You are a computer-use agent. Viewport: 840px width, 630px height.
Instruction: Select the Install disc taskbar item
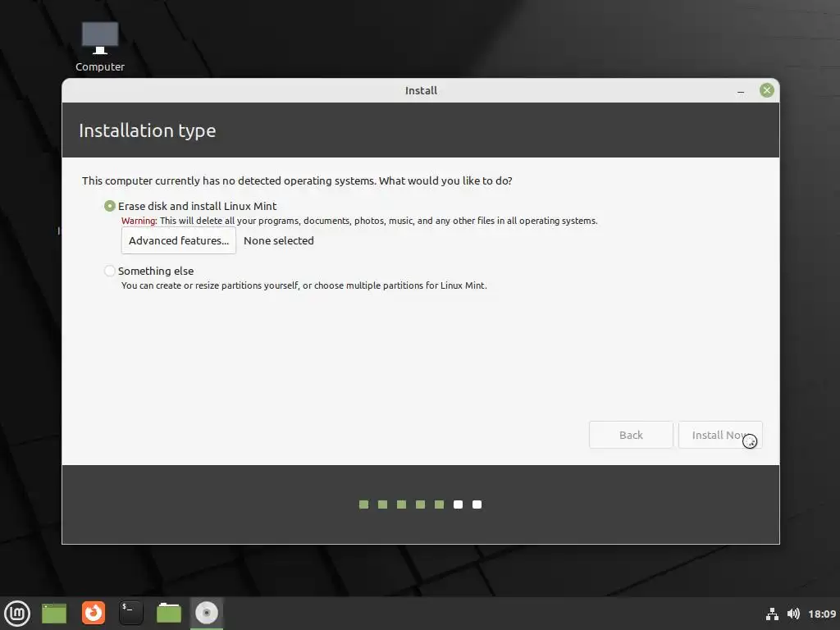[x=207, y=613]
